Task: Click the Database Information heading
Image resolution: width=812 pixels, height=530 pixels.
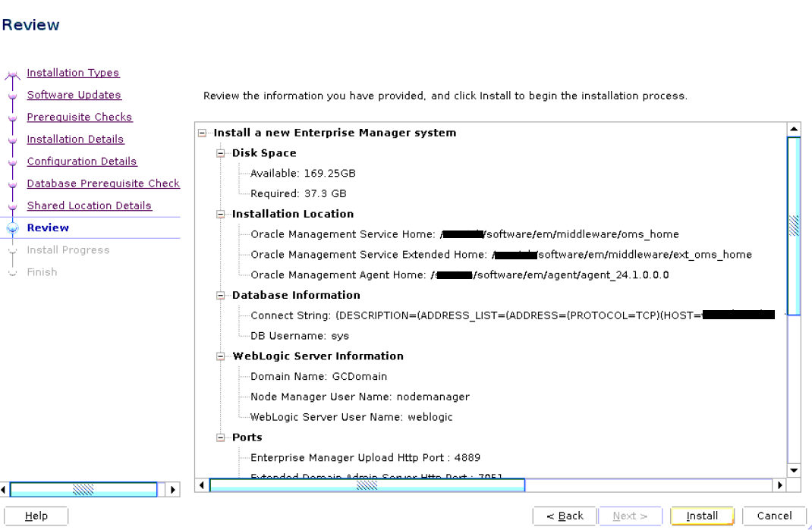Action: pos(296,296)
